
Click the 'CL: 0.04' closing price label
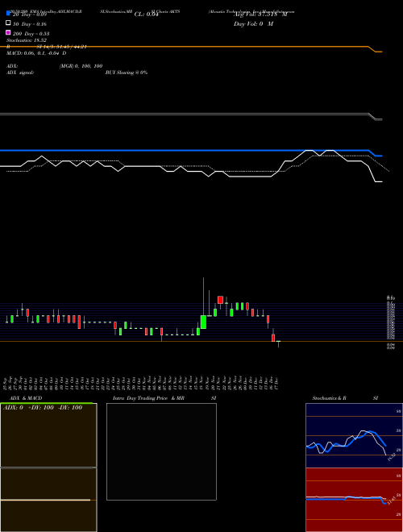[x=146, y=15]
